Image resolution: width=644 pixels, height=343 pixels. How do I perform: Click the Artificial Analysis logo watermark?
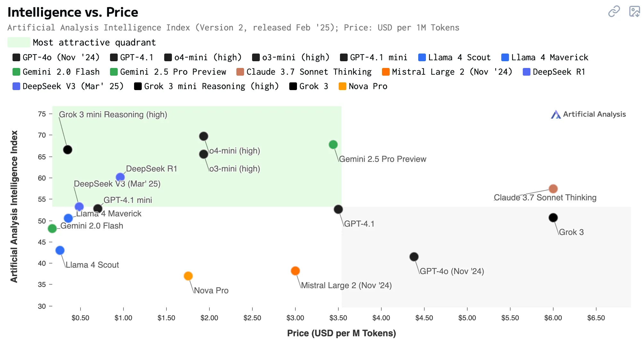pyautogui.click(x=588, y=114)
